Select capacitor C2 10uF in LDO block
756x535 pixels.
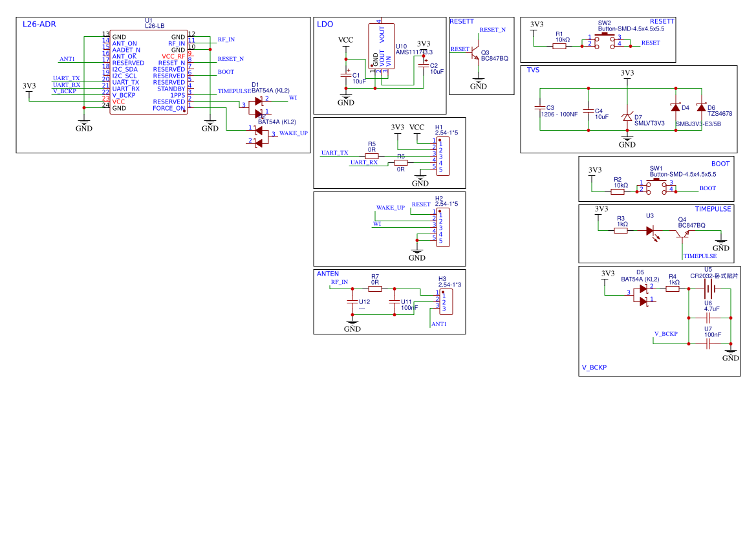coord(424,65)
